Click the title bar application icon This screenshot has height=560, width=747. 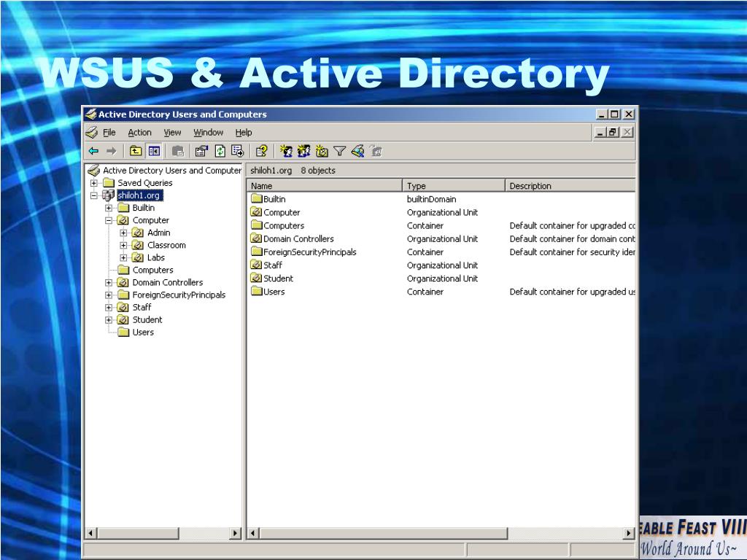[x=90, y=114]
